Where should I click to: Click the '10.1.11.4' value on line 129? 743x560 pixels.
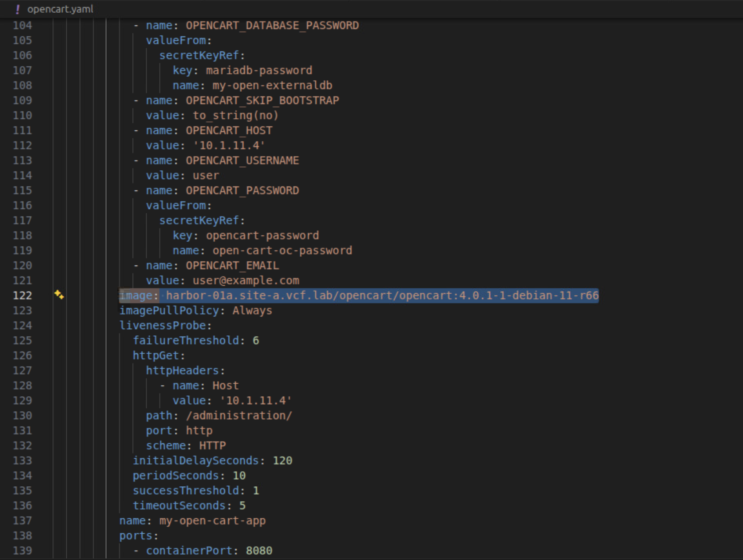pyautogui.click(x=256, y=400)
